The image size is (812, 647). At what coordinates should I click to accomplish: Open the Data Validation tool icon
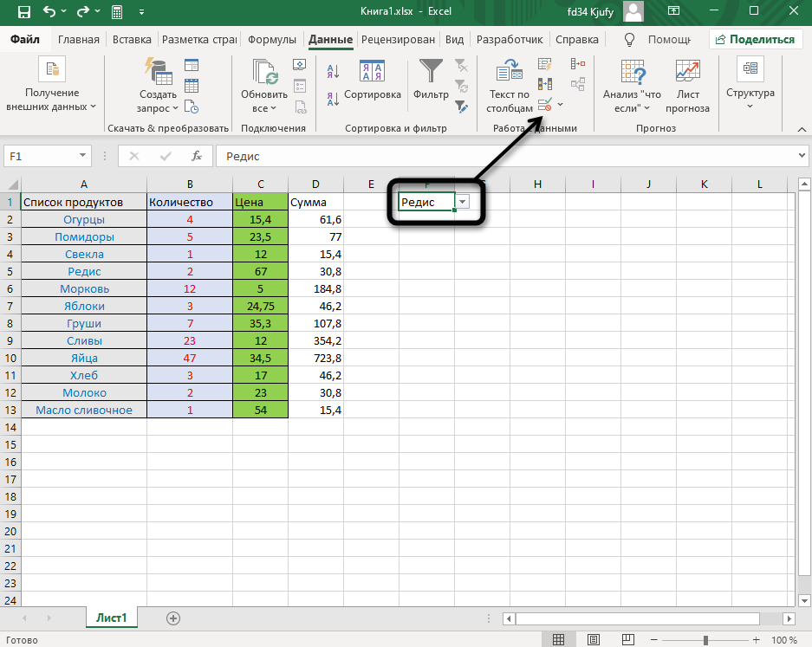(x=545, y=105)
